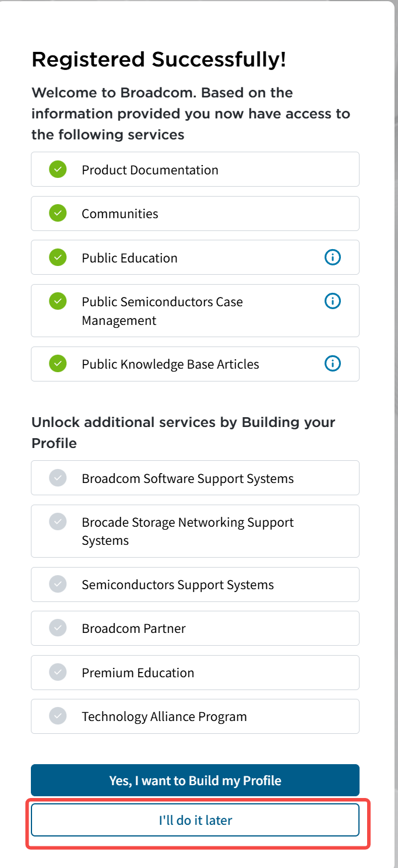Click the info icon beside Public Education
The image size is (398, 868).
(332, 257)
